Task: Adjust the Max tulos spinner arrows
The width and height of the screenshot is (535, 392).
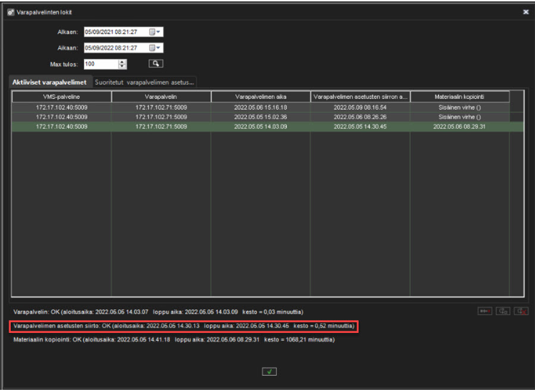Action: (x=122, y=63)
